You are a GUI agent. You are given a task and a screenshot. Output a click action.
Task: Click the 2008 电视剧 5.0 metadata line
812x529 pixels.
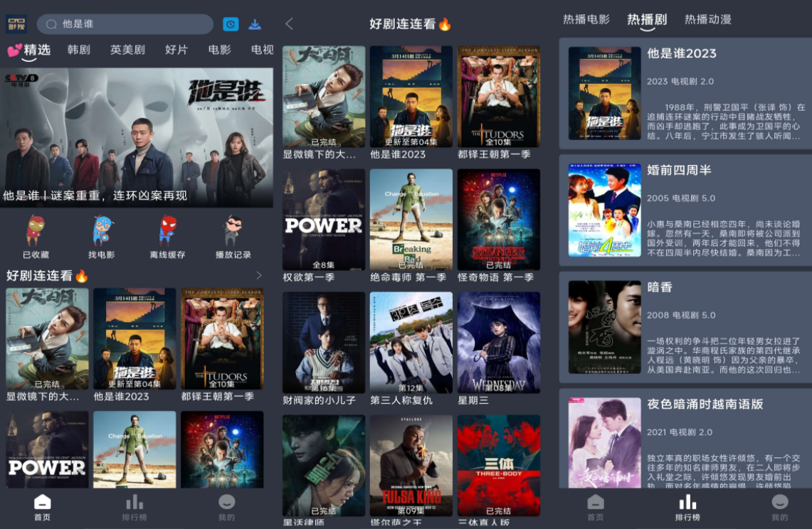pos(681,315)
